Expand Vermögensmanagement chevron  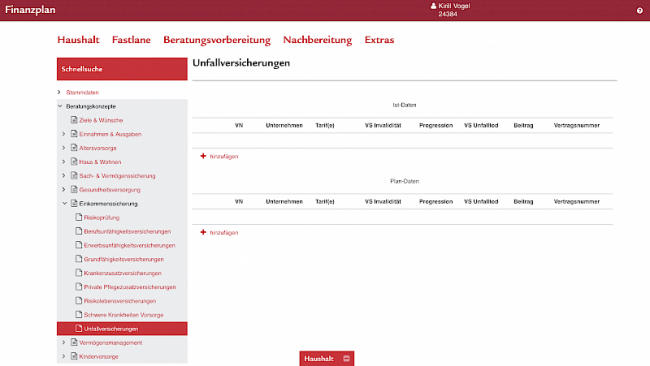pyautogui.click(x=64, y=342)
